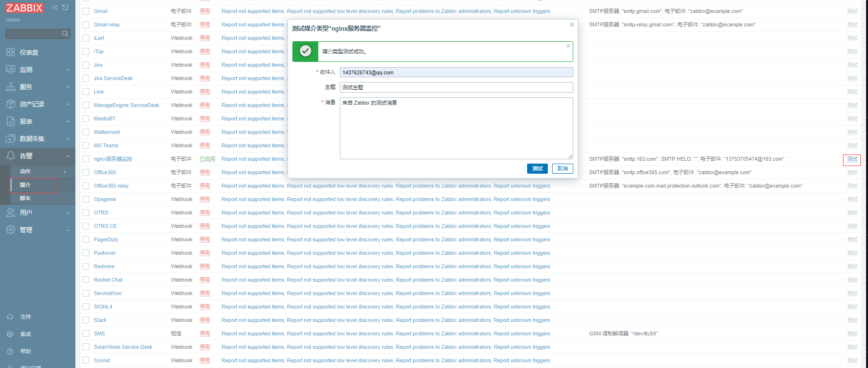Tick the Office365 row checkbox
The image size is (868, 368).
click(86, 172)
